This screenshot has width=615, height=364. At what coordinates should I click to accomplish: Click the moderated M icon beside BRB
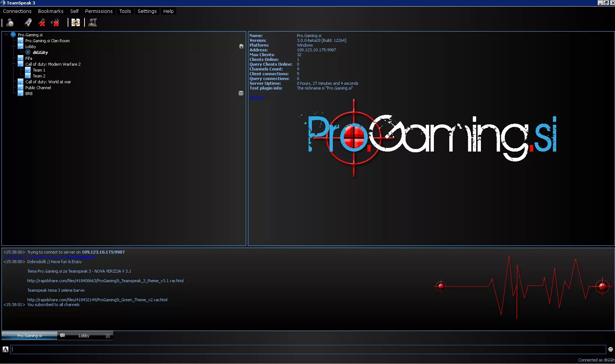tap(241, 93)
